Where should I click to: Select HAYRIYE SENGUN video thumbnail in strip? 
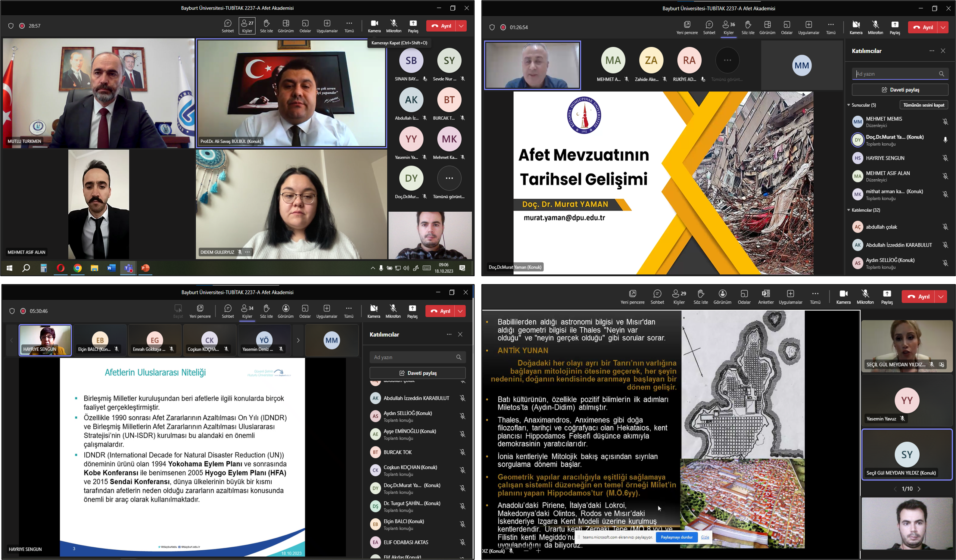(45, 340)
